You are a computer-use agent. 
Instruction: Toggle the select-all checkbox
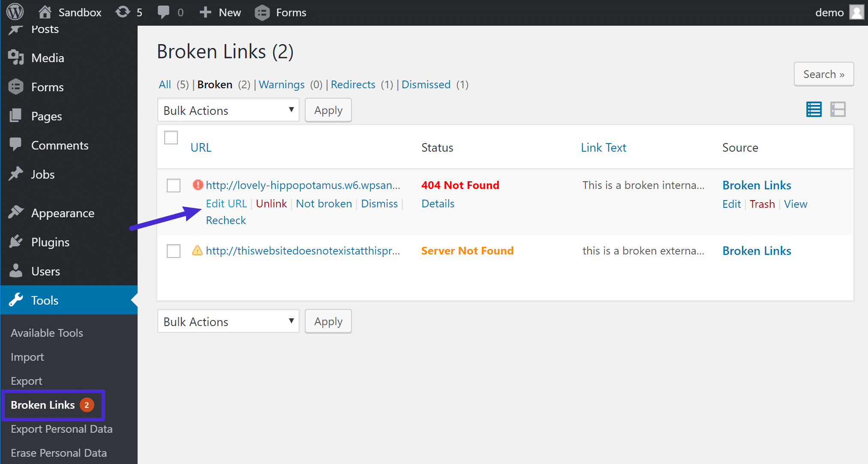tap(171, 137)
